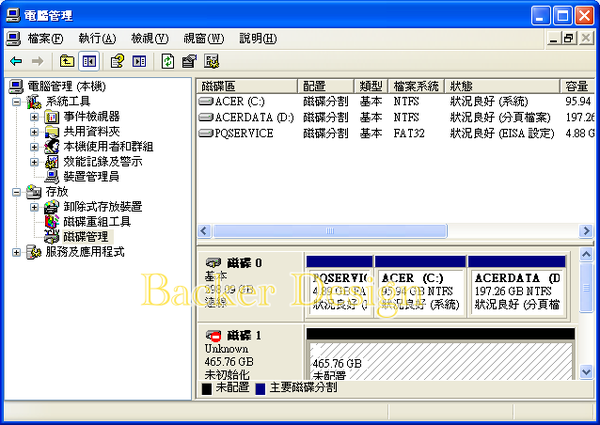Click the Up one level folder icon
This screenshot has width=600, height=425.
[x=67, y=61]
